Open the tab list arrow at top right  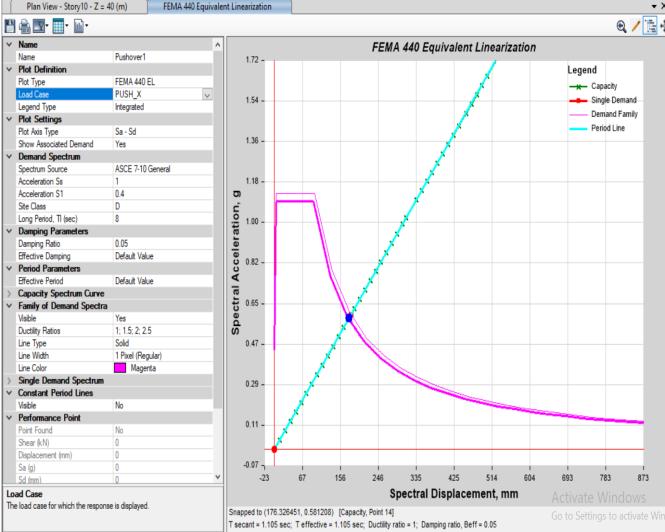coord(654,6)
